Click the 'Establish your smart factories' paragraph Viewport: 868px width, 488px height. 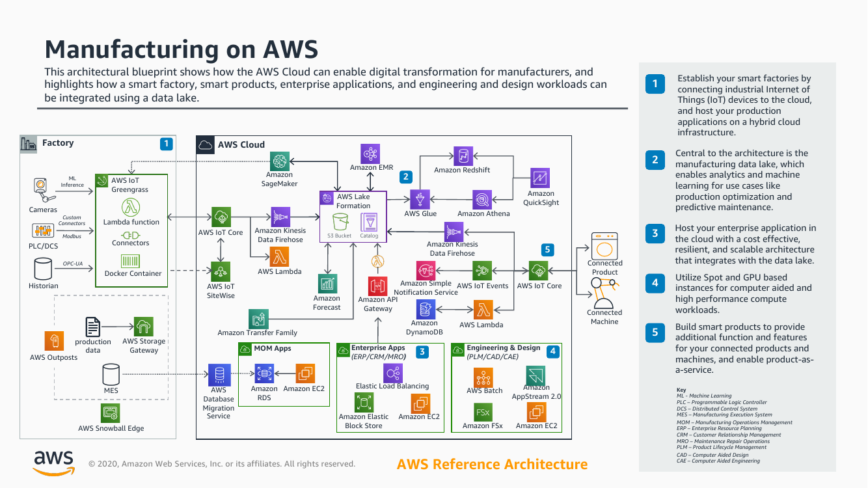point(744,105)
